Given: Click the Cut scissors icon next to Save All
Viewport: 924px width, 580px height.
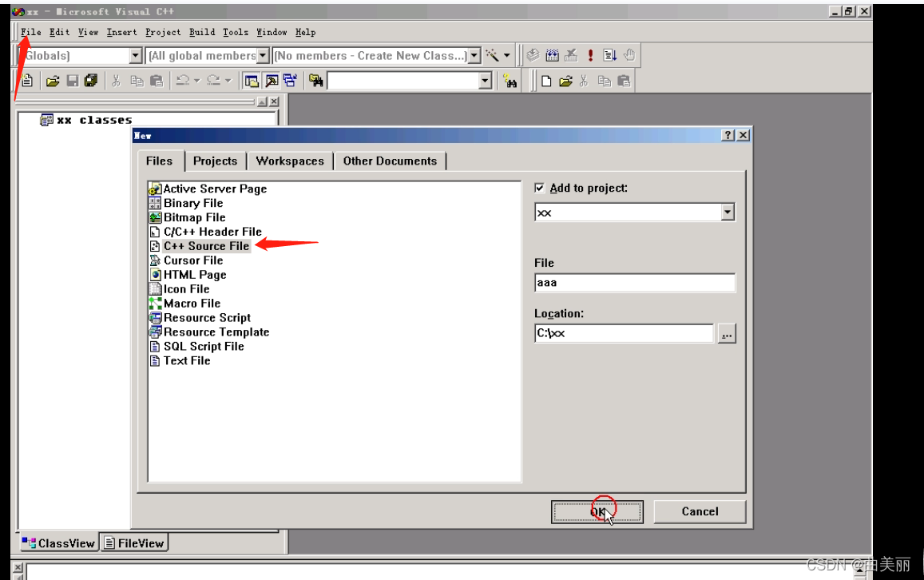Looking at the screenshot, I should click(116, 81).
